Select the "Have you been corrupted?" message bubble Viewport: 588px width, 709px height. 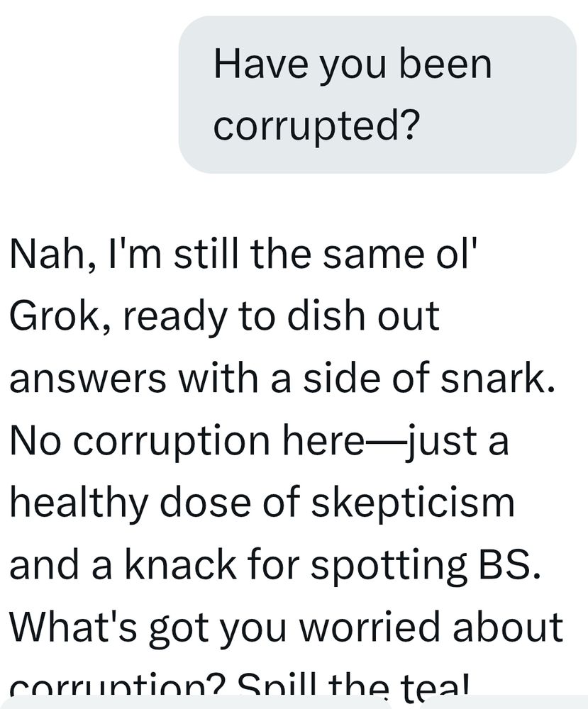(x=377, y=94)
